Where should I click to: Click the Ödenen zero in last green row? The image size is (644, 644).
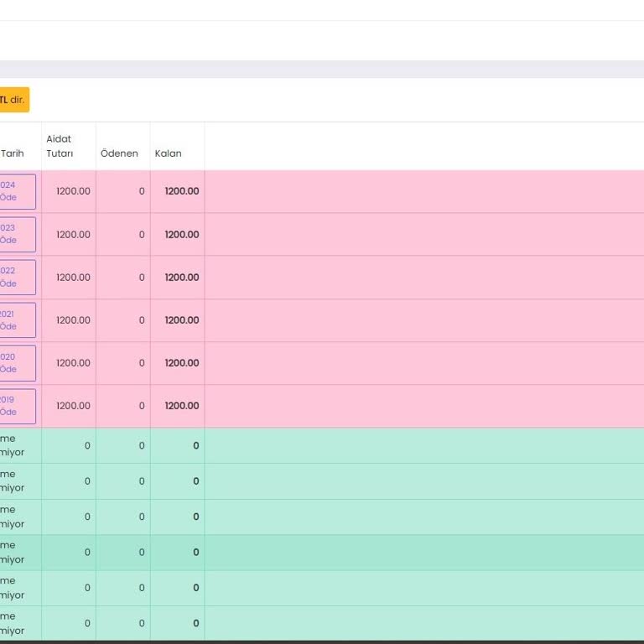(x=142, y=623)
